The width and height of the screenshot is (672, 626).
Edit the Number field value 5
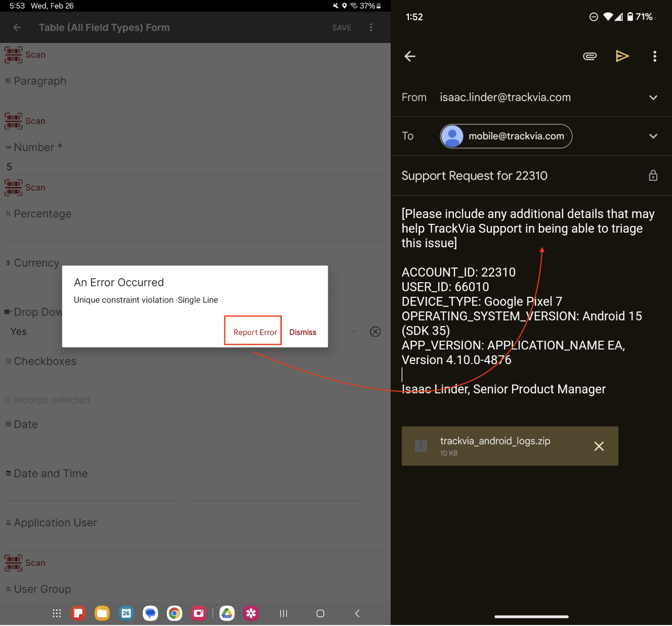(x=195, y=167)
